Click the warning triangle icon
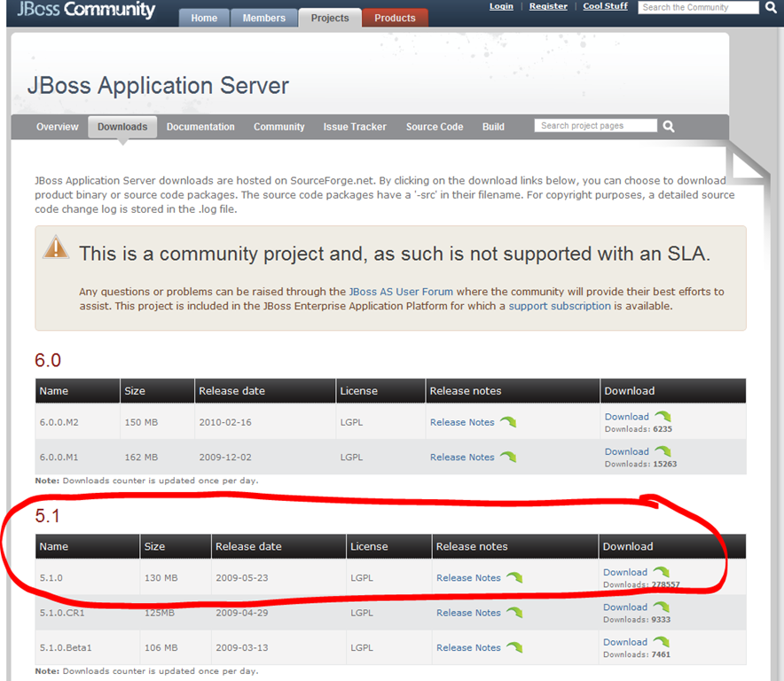The image size is (784, 681). pyautogui.click(x=56, y=247)
